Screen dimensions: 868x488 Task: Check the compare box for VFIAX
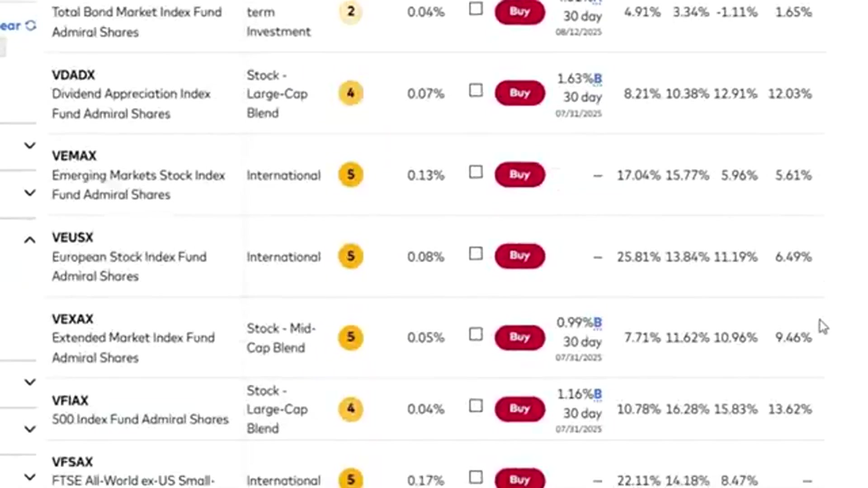[476, 406]
